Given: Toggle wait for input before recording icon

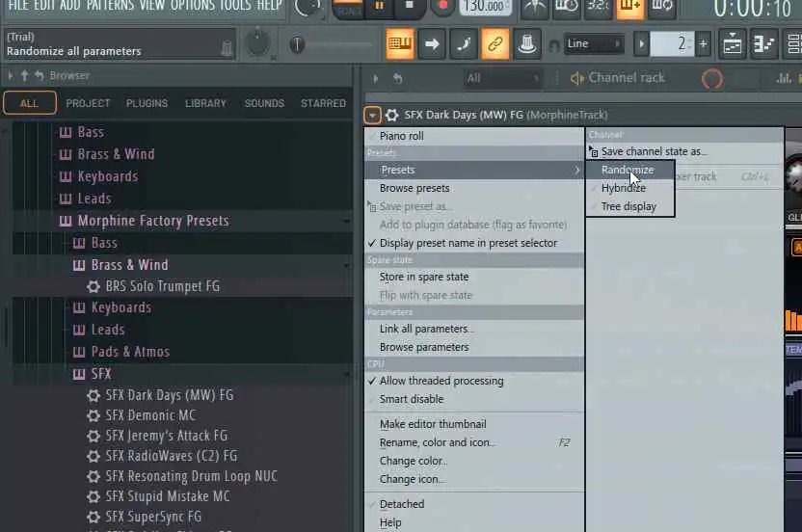Looking at the screenshot, I should pyautogui.click(x=566, y=7).
